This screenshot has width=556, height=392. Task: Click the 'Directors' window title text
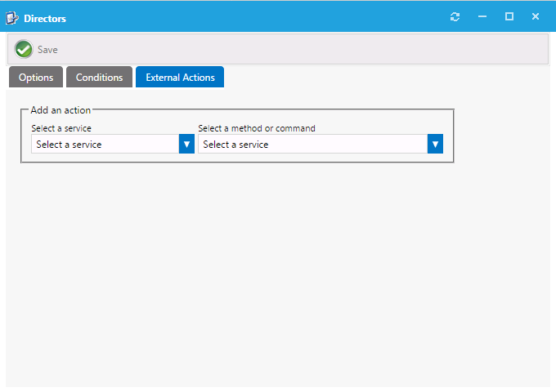[x=45, y=18]
